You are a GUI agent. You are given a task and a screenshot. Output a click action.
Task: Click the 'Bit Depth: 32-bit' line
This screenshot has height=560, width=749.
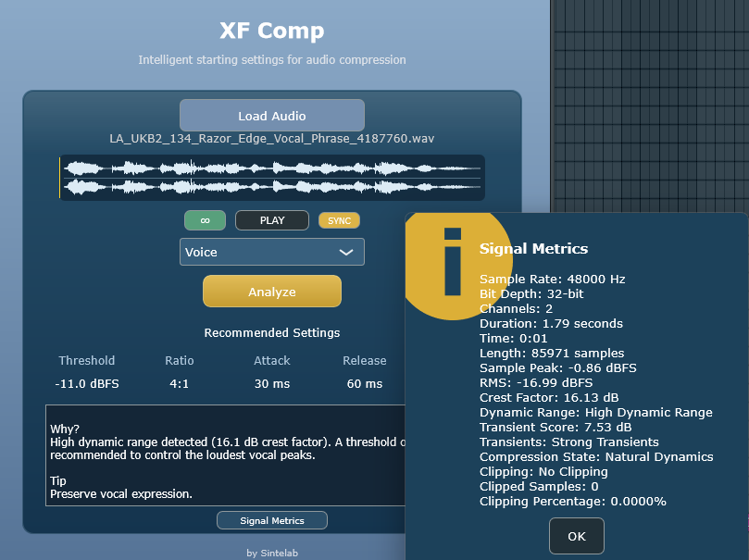coord(531,294)
